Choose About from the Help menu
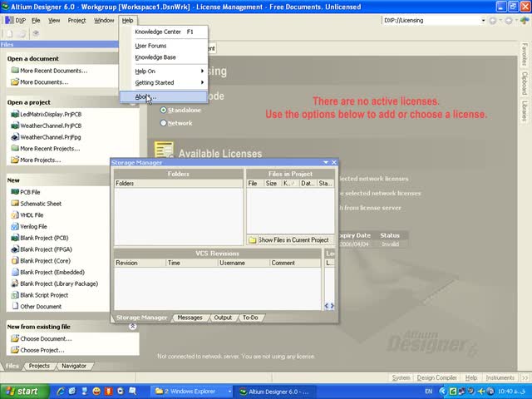 point(164,97)
